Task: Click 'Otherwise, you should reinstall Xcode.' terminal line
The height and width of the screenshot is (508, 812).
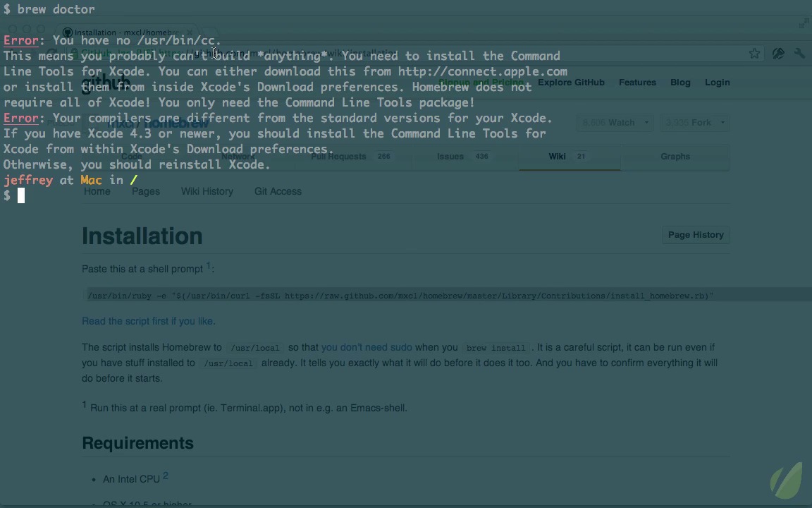Action: pos(137,165)
